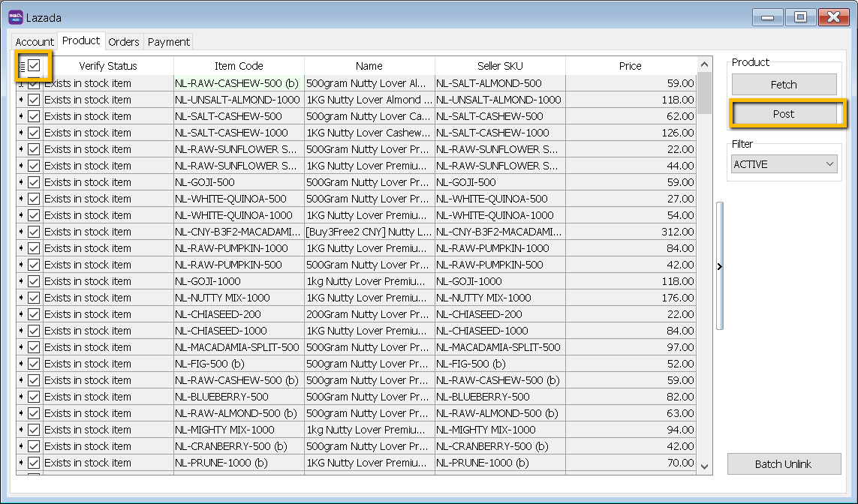Toggle checkbox for NL-NUTTY MIX-1000 row
This screenshot has width=858, height=504.
tap(34, 298)
